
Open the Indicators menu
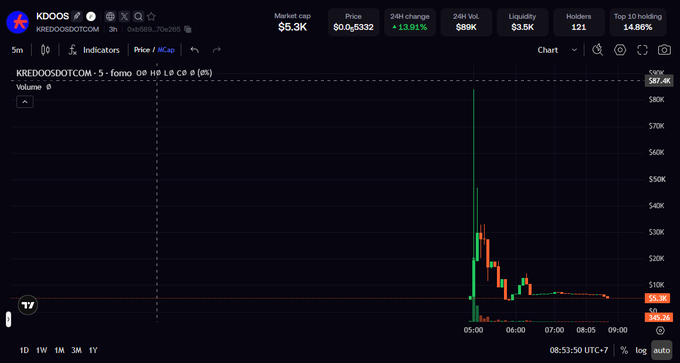[x=94, y=50]
